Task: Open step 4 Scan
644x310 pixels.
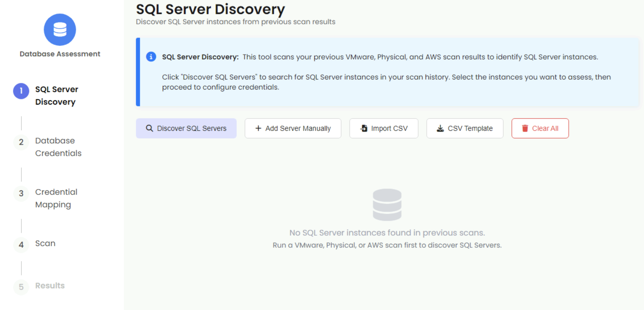Action: click(x=45, y=243)
